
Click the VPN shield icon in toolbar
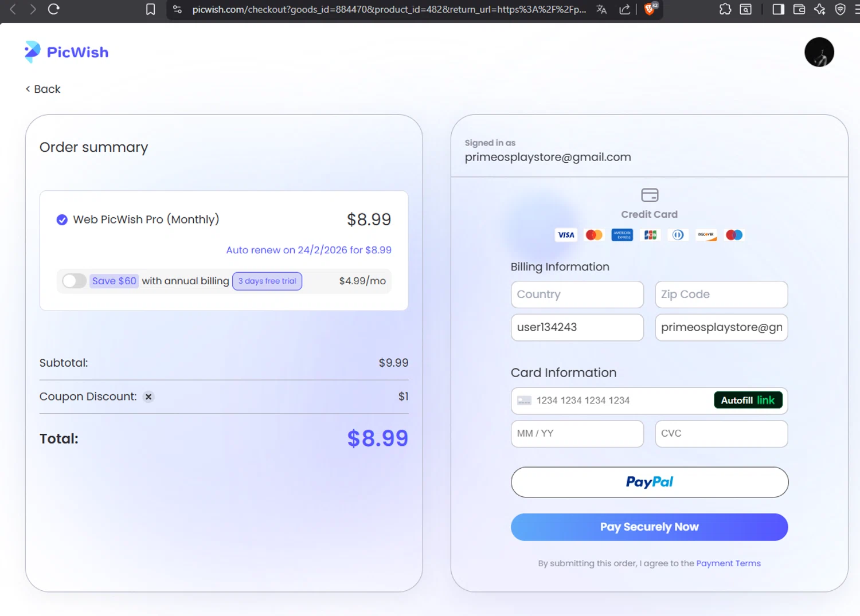point(840,9)
